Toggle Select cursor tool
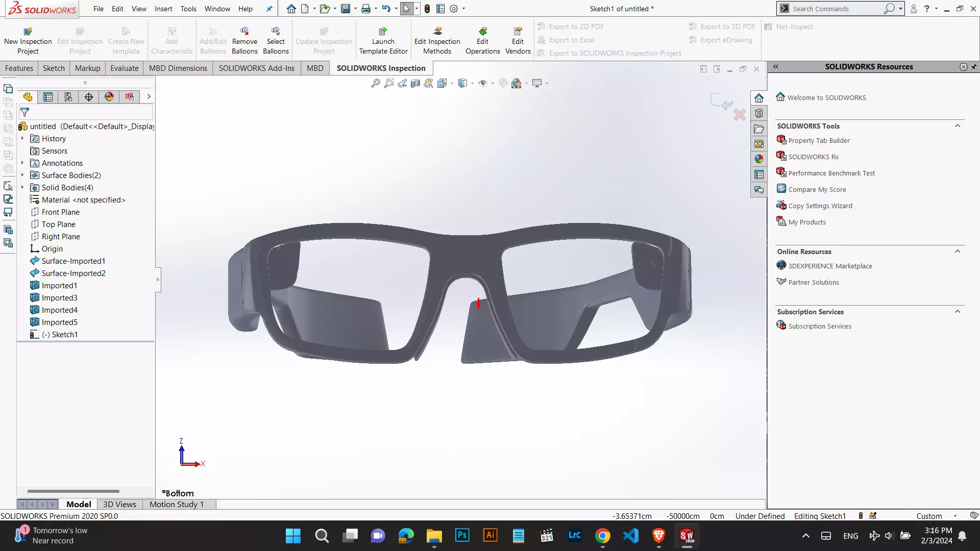Screen dimensions: 980x551 pos(406,9)
